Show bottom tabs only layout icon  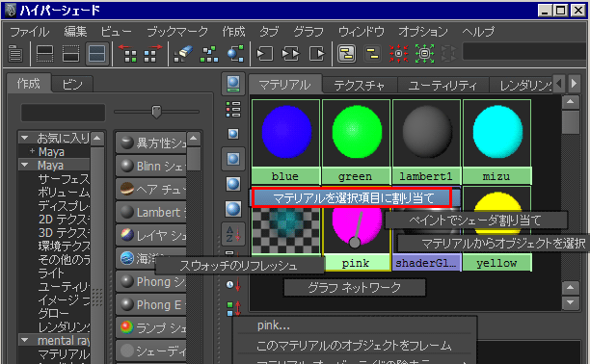(x=70, y=54)
